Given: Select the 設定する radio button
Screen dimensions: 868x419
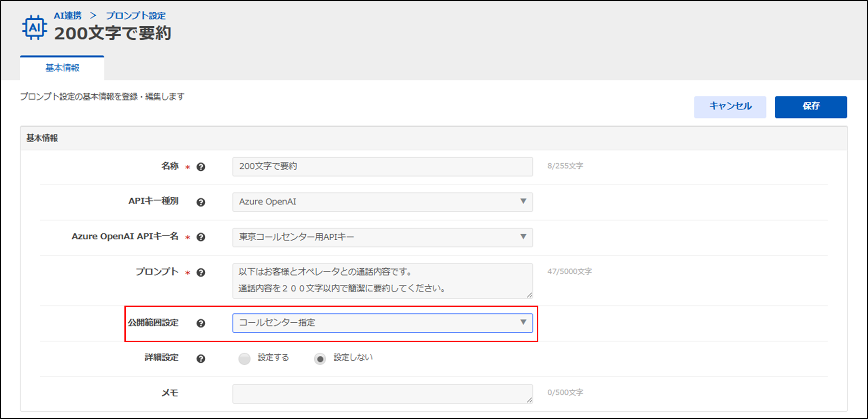Looking at the screenshot, I should tap(245, 359).
